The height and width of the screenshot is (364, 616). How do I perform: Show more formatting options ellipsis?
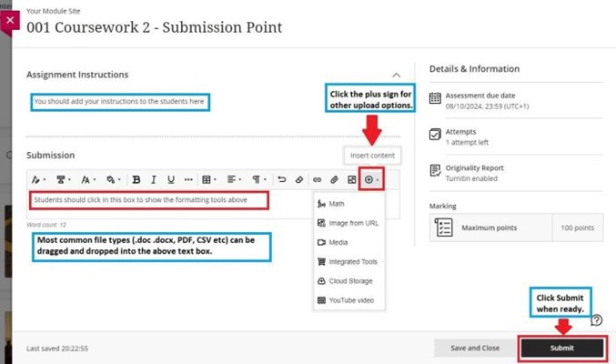click(x=188, y=179)
